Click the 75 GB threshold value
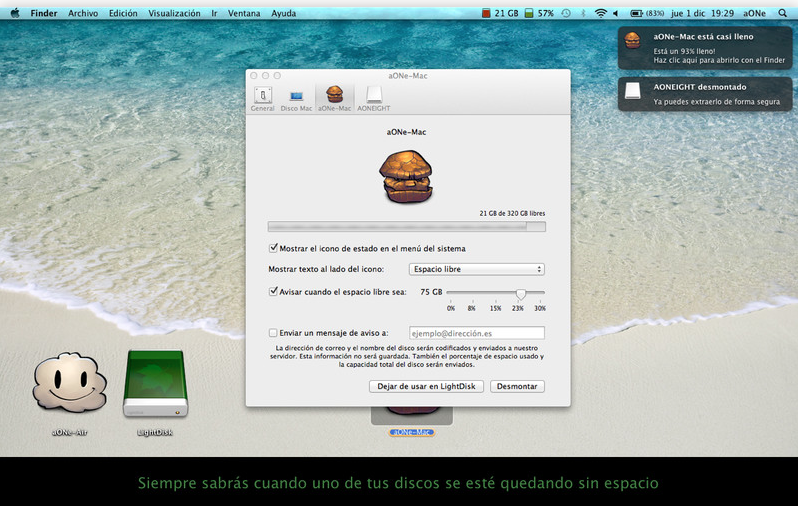This screenshot has height=506, width=798. [431, 292]
